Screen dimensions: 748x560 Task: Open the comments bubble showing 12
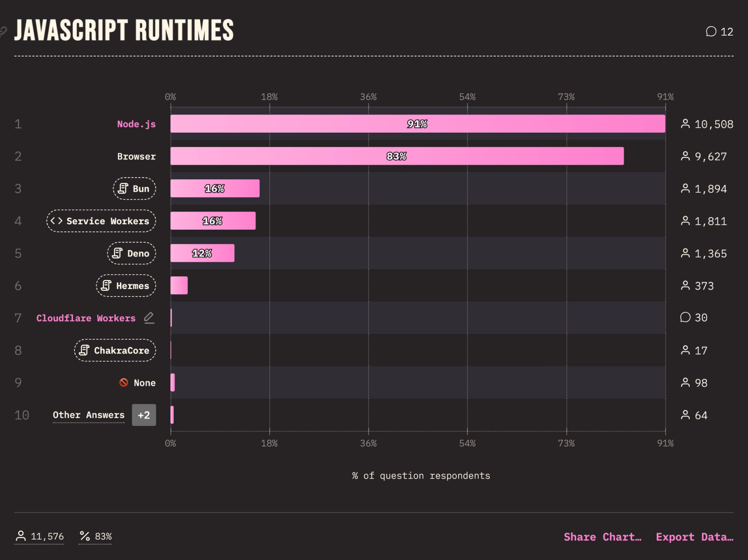719,31
